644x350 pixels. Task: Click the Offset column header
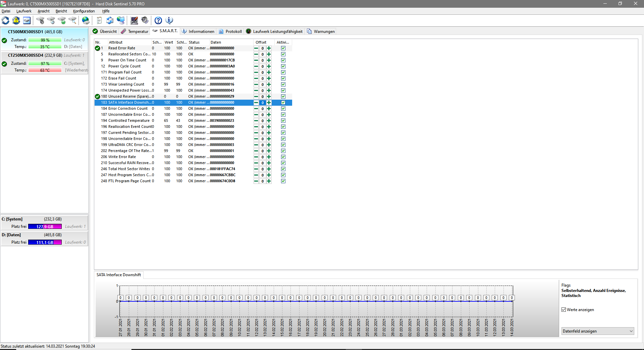pyautogui.click(x=264, y=42)
